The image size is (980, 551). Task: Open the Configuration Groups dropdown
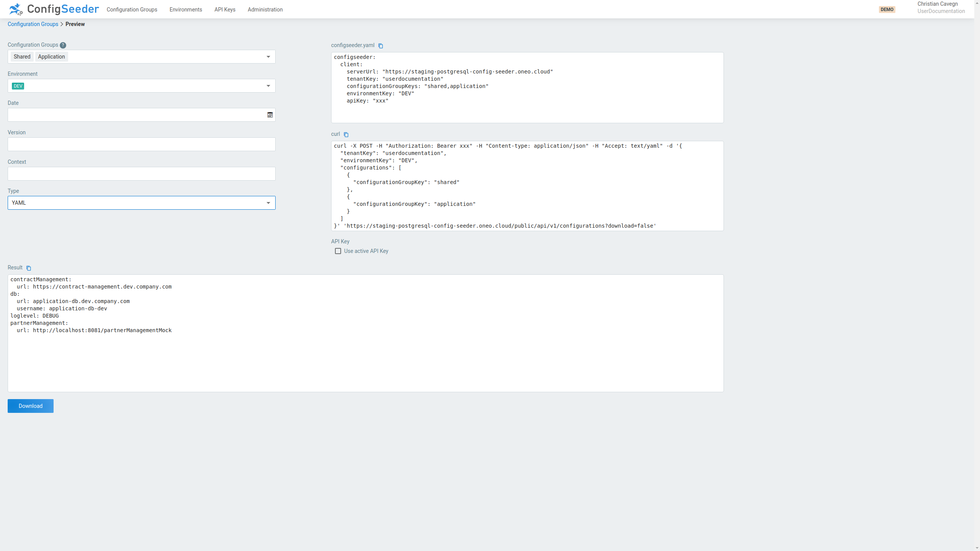coord(268,57)
